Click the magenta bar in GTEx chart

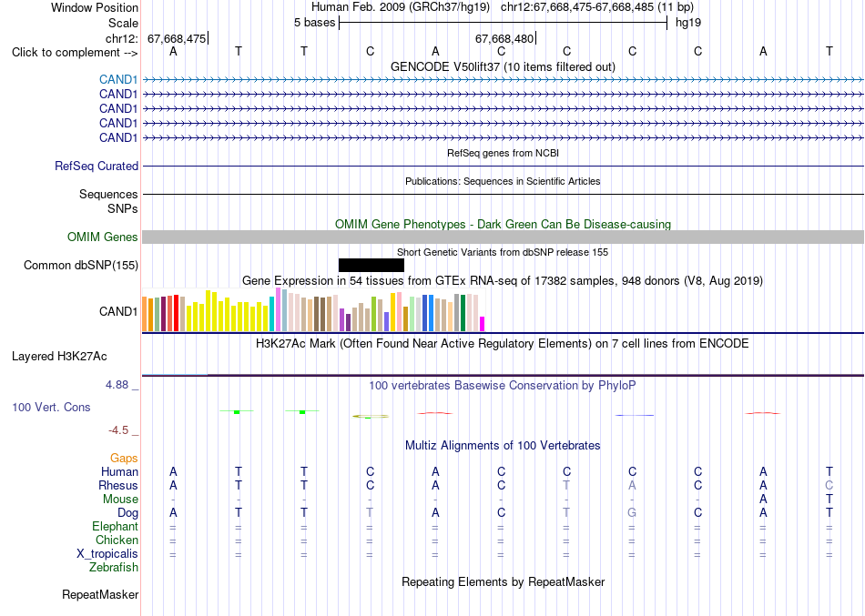click(483, 324)
